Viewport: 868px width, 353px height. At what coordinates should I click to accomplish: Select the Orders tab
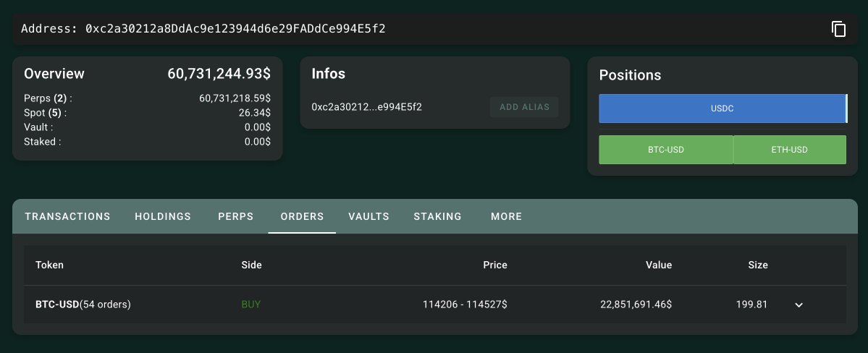302,216
